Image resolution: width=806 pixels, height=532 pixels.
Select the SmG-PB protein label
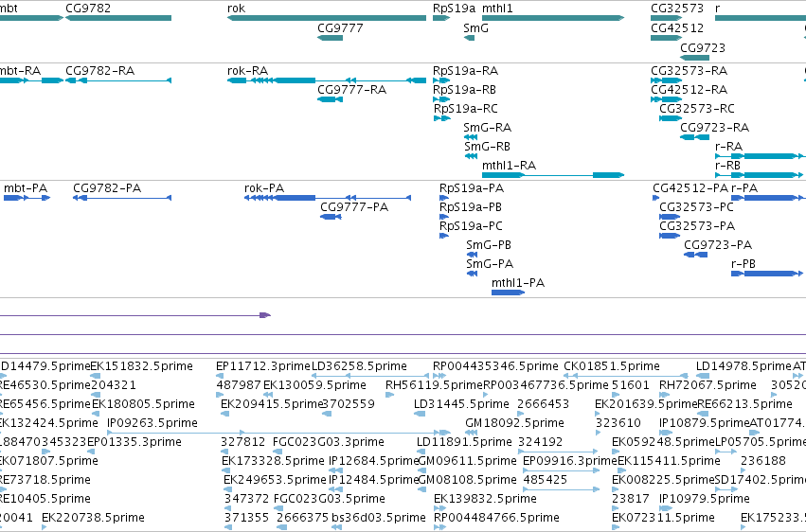click(x=489, y=245)
